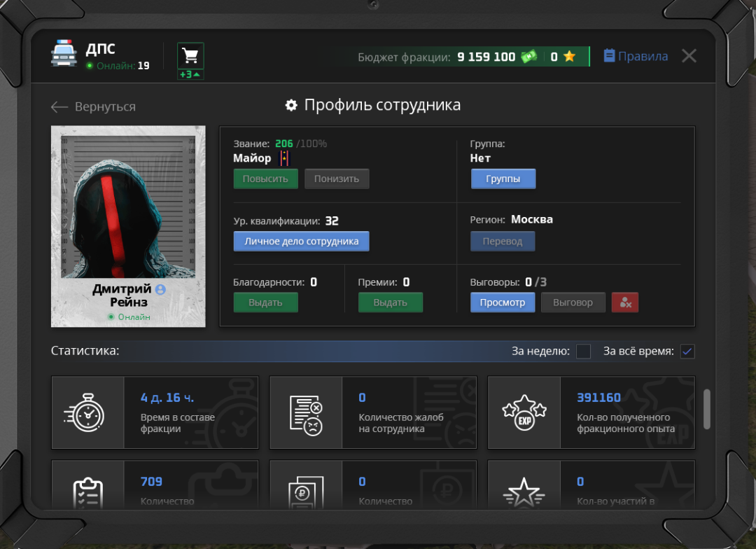Viewport: 756px width, 549px height.
Task: Click the gold star rating icon
Action: pos(569,57)
